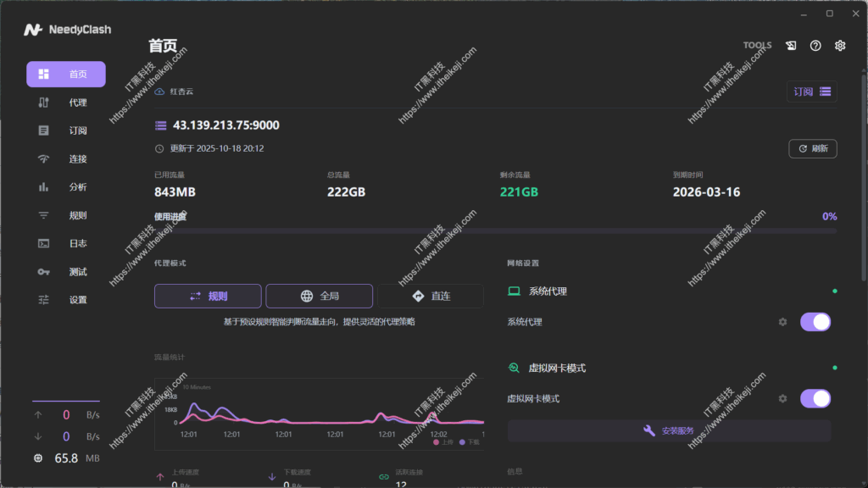868x488 pixels.
Task: Open the gear settings beside 系统代理 toggle
Action: click(782, 322)
